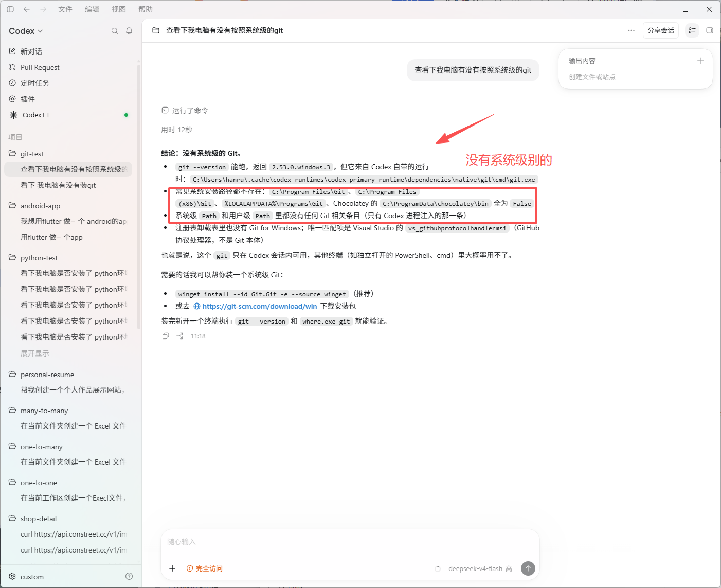
Task: Add attachment with plus in input box
Action: (x=172, y=568)
